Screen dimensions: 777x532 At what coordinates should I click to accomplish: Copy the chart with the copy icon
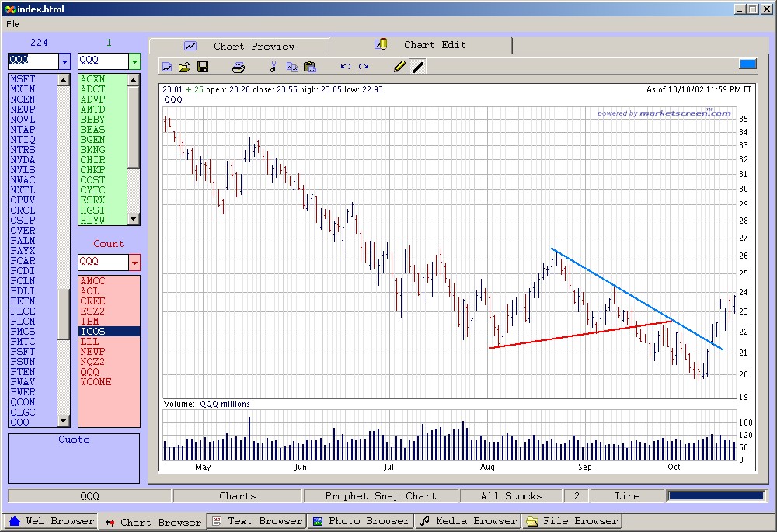[x=292, y=67]
